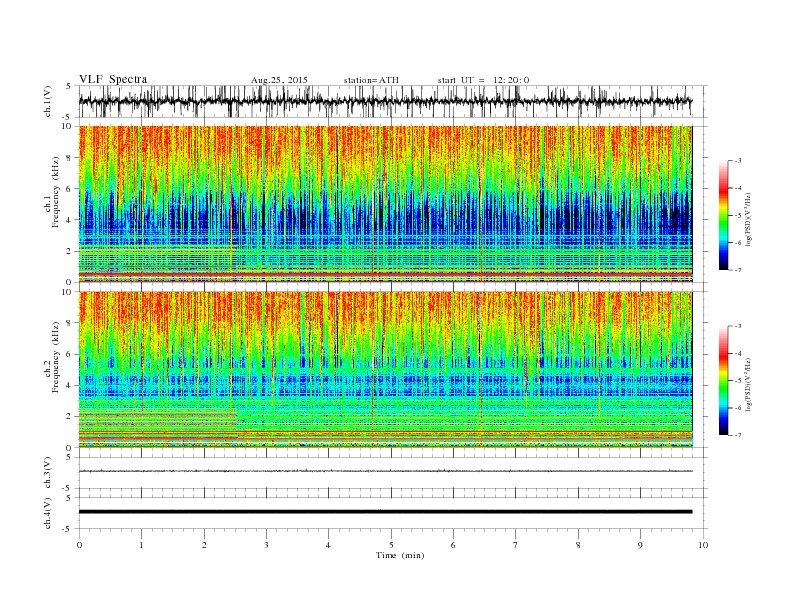The image size is (792, 612).
Task: Click the time axis tick label "3"
Action: click(267, 545)
